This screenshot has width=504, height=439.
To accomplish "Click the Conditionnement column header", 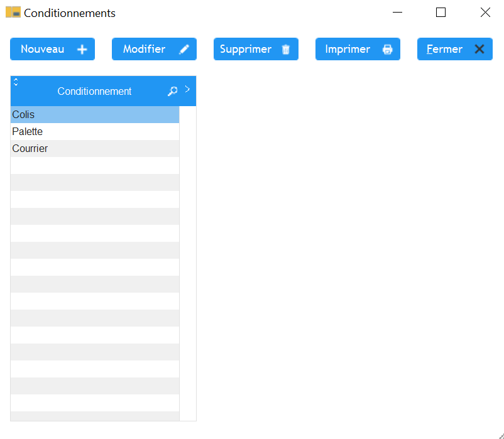I will coord(94,91).
